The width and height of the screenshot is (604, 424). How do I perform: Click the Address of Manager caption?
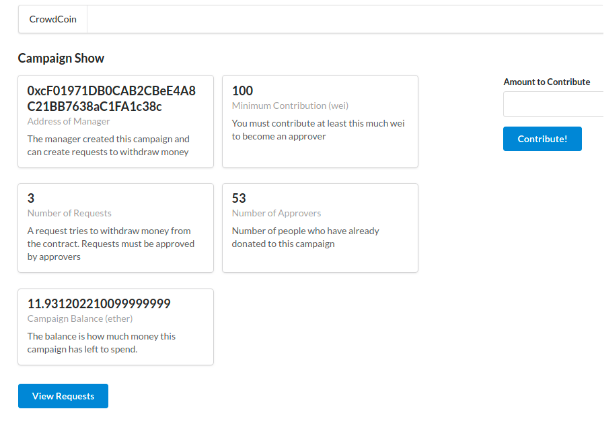coord(68,121)
